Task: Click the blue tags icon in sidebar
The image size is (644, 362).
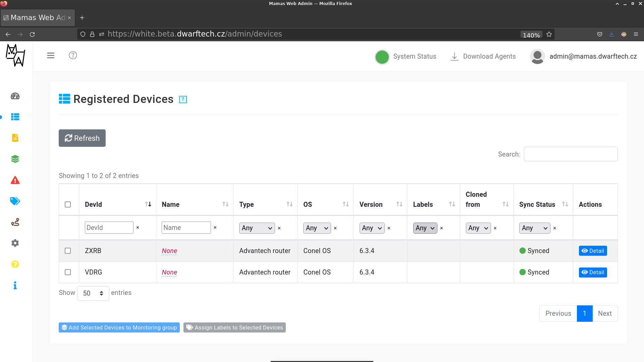Action: [x=15, y=201]
